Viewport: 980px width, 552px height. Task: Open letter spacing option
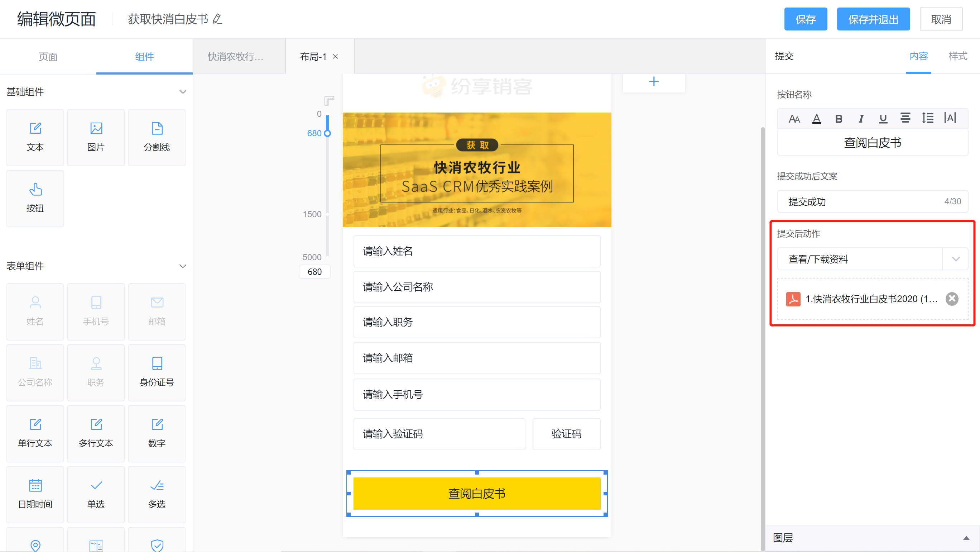pos(950,118)
